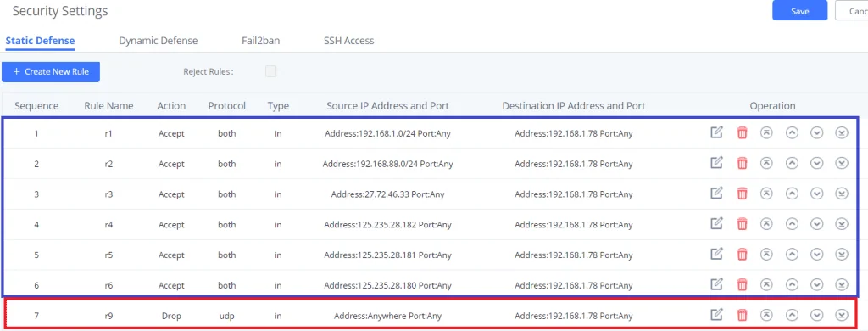Move rule r5 to top
Viewport: 868px width, 331px height.
coord(766,254)
